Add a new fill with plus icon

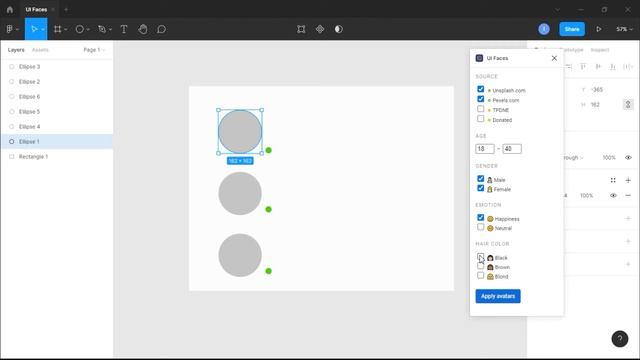(x=628, y=180)
